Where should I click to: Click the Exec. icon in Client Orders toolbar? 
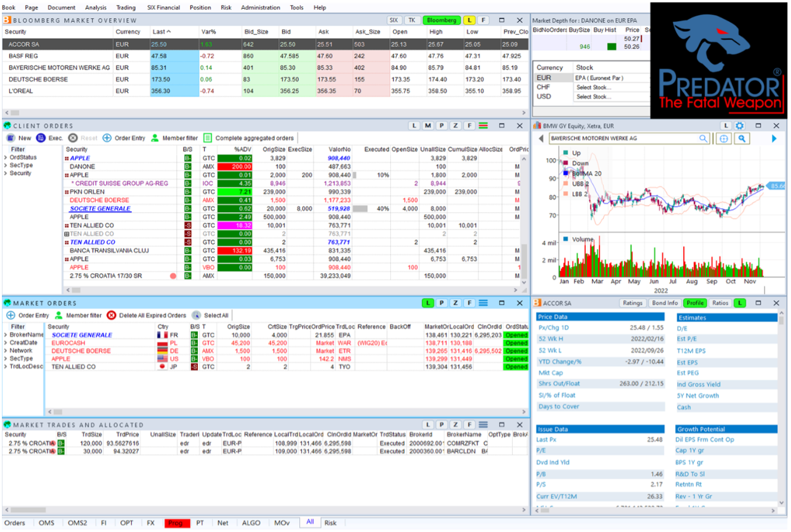[x=40, y=138]
